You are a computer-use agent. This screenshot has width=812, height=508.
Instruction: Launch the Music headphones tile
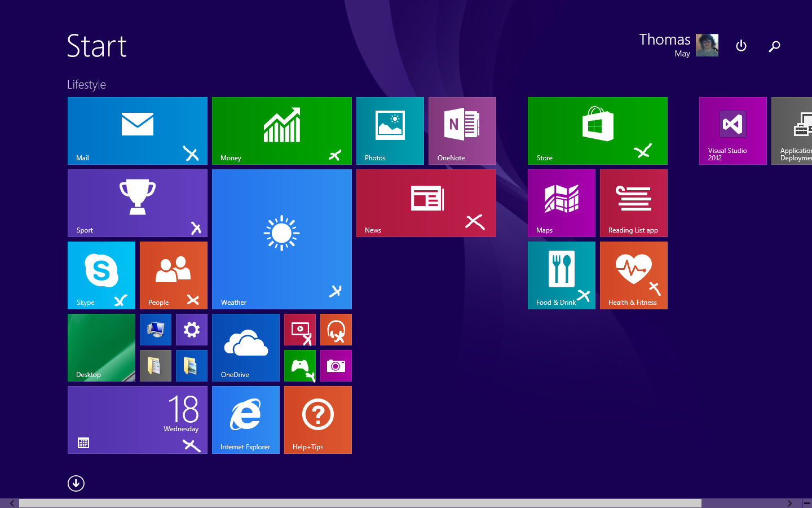[336, 330]
